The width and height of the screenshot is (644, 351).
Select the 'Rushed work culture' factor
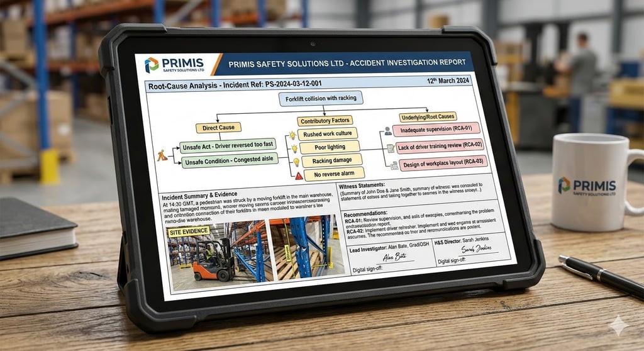click(328, 133)
